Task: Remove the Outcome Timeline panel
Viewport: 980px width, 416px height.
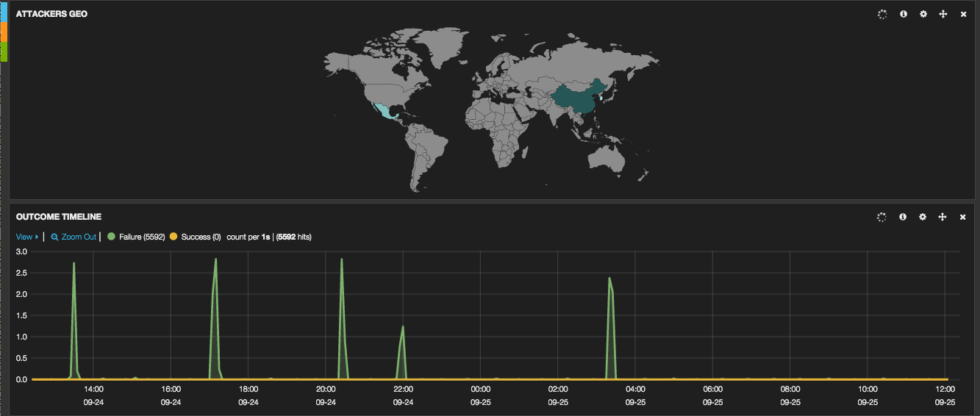Action: [x=963, y=217]
